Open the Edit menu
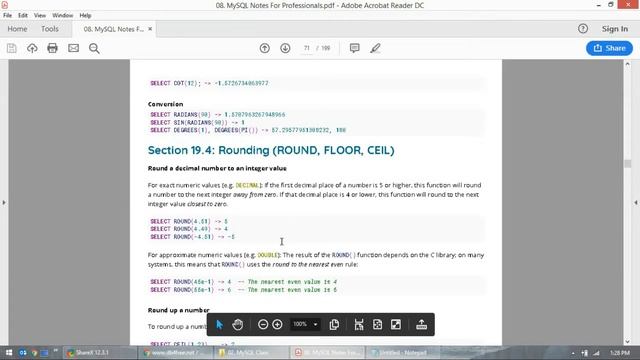Screen dimensions: 640x360 pyautogui.click(x=23, y=15)
